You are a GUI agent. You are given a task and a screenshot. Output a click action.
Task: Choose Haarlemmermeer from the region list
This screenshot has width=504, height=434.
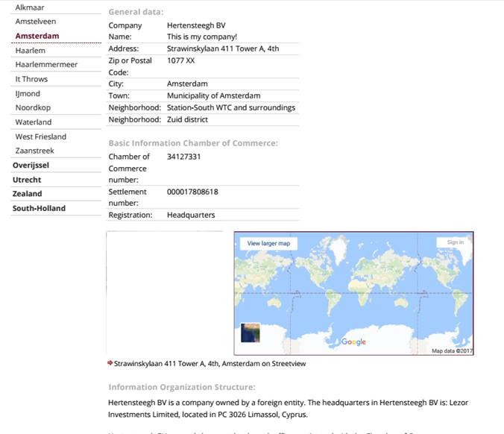coord(46,65)
